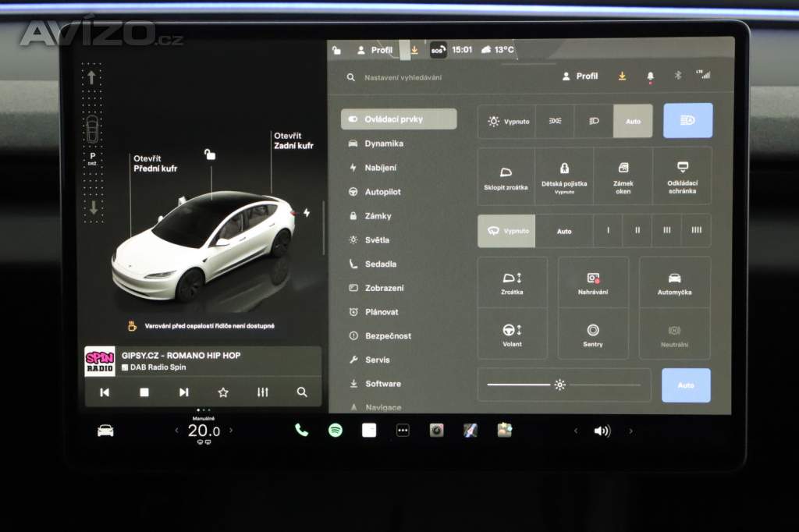
Task: Launch Spotify from the bottom dock
Action: (x=335, y=429)
